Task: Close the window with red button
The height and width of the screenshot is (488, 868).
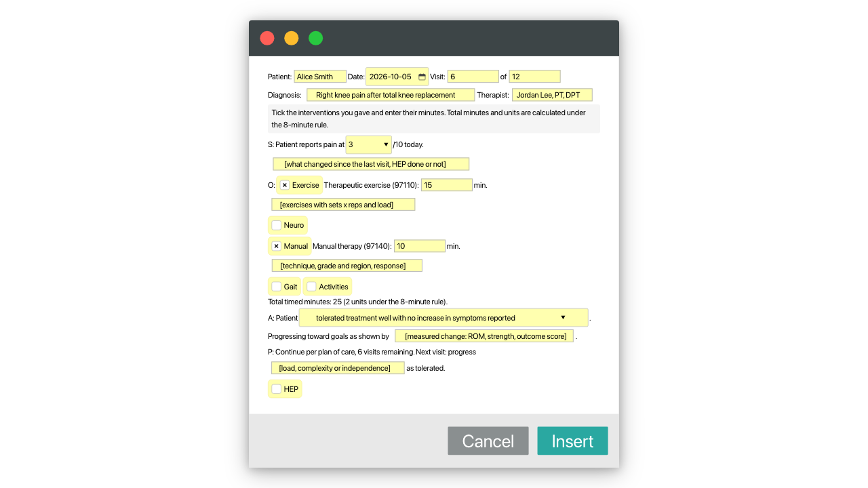Action: (x=267, y=38)
